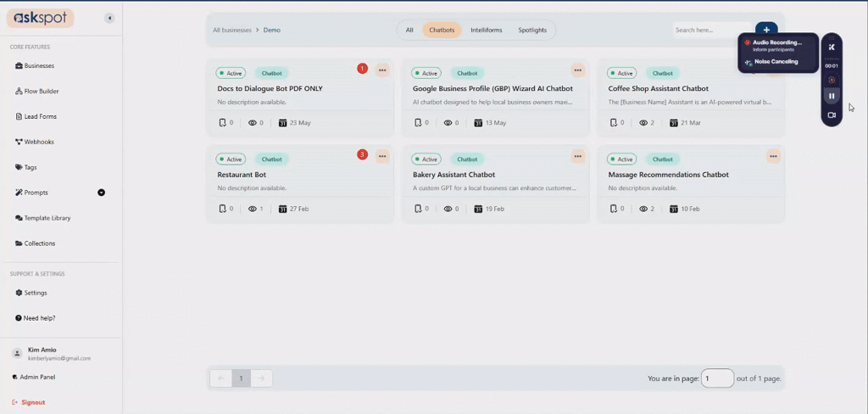Screen dimensions: 868x414
Task: Click Active status on Docs to Dialogue Bot
Action: pyautogui.click(x=231, y=73)
